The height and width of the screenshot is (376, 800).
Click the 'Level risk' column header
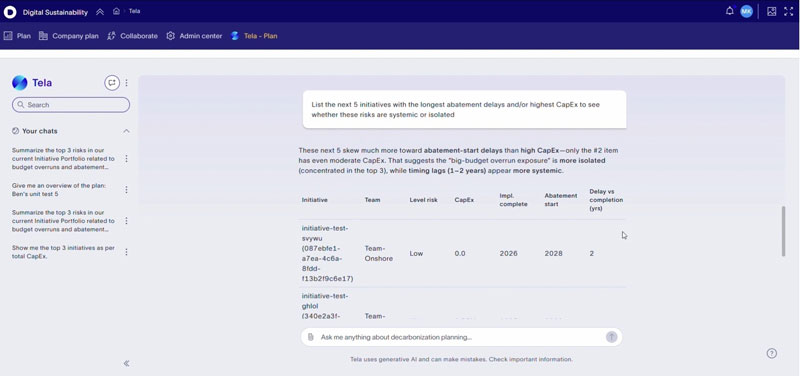coord(423,200)
